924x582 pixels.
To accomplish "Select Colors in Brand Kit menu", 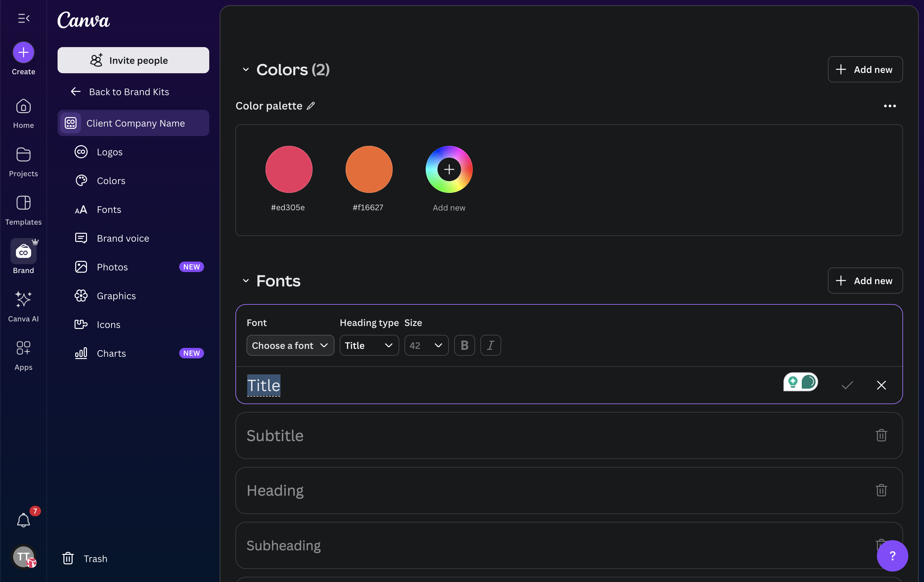I will (133, 181).
